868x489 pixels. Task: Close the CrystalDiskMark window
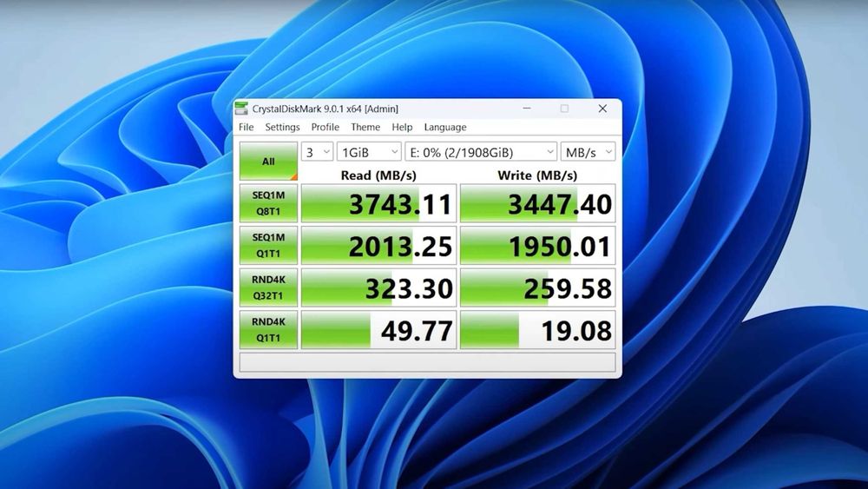(x=603, y=109)
